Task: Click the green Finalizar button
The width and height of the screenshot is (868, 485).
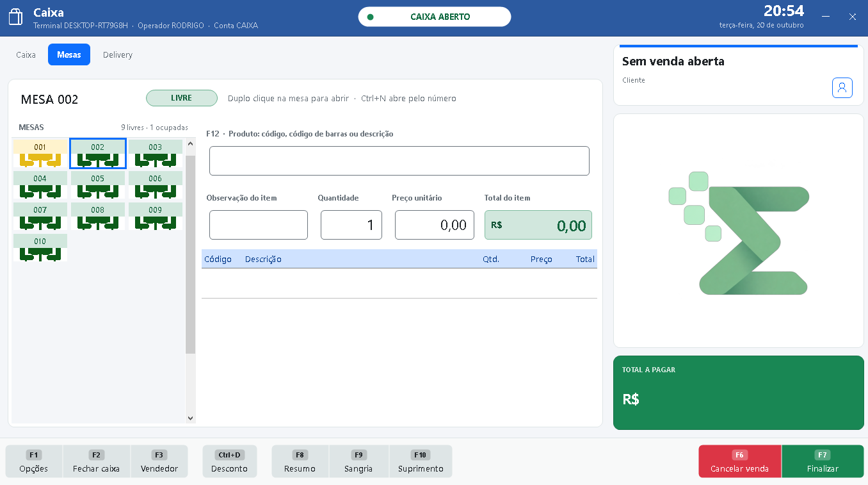Action: tap(823, 461)
